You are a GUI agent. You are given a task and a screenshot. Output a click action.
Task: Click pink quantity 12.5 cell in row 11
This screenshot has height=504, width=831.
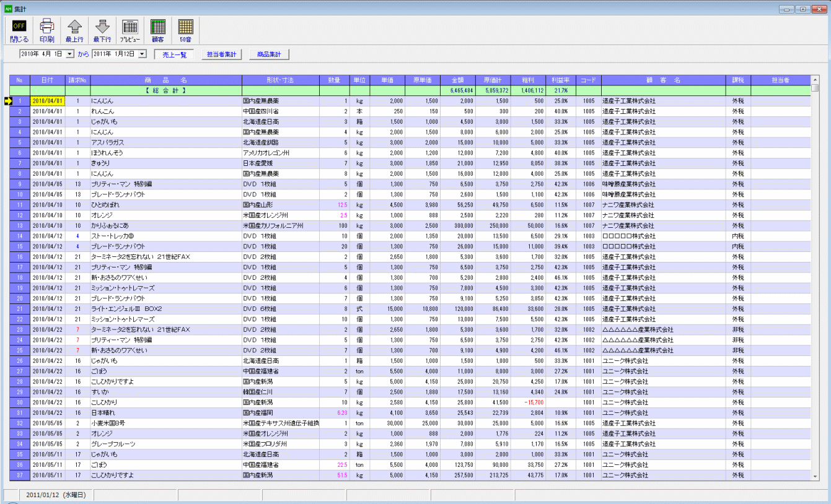pyautogui.click(x=334, y=205)
